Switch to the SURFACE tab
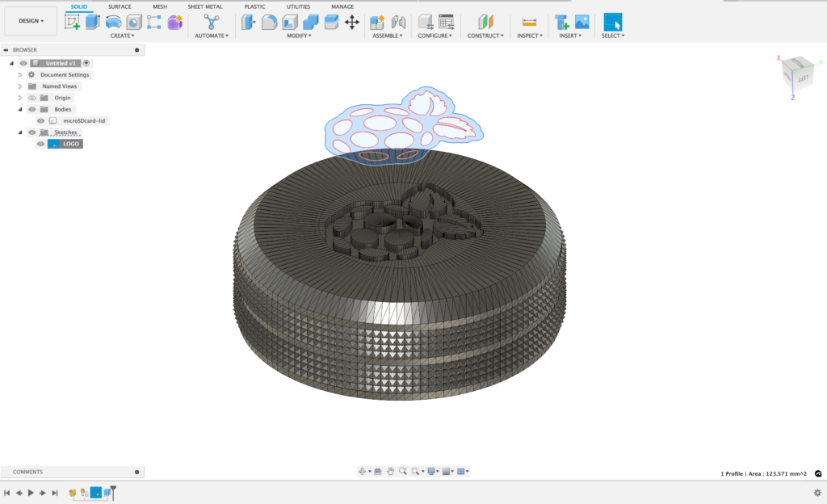 [120, 6]
